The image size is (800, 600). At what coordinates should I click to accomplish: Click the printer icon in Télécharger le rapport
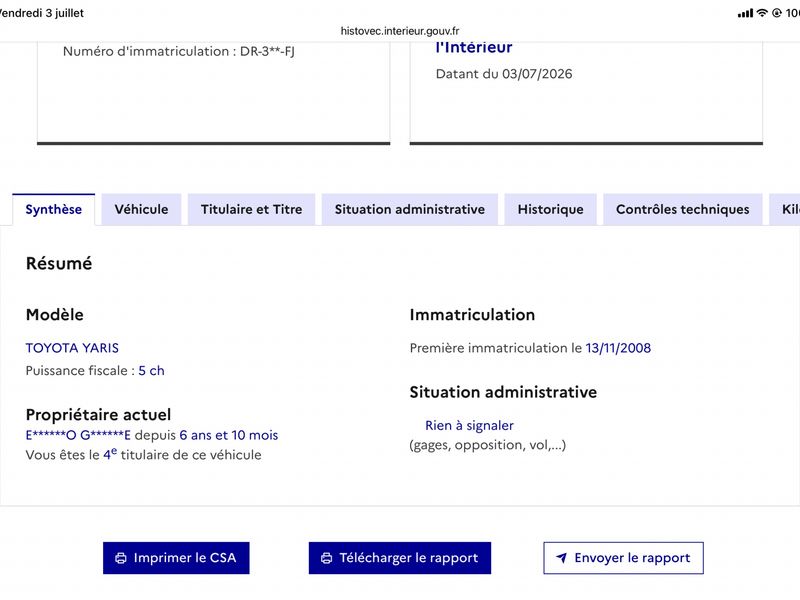coord(327,558)
